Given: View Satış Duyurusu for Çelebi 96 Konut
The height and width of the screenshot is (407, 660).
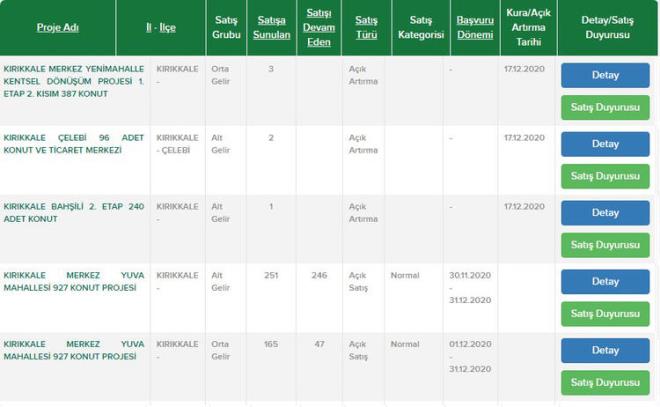Looking at the screenshot, I should (605, 176).
